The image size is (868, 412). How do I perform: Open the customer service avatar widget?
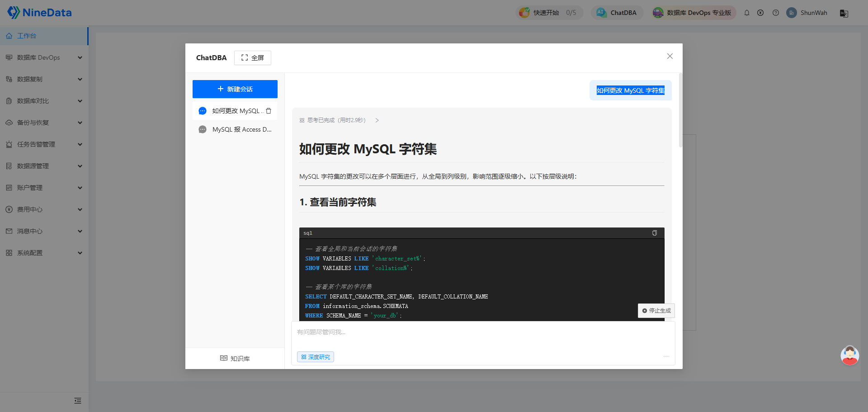click(x=850, y=355)
